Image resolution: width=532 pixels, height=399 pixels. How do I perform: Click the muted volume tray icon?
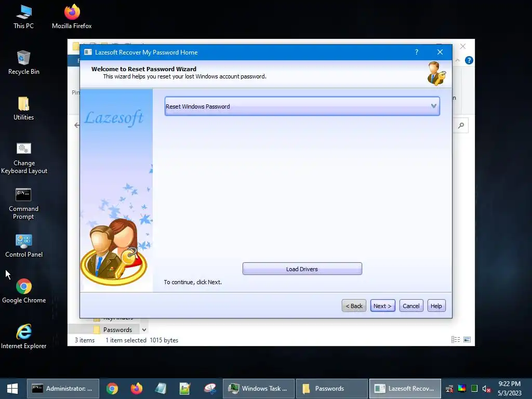click(x=486, y=389)
